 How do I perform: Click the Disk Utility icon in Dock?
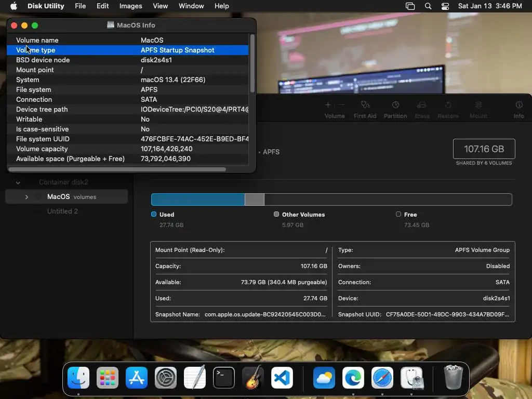(411, 378)
